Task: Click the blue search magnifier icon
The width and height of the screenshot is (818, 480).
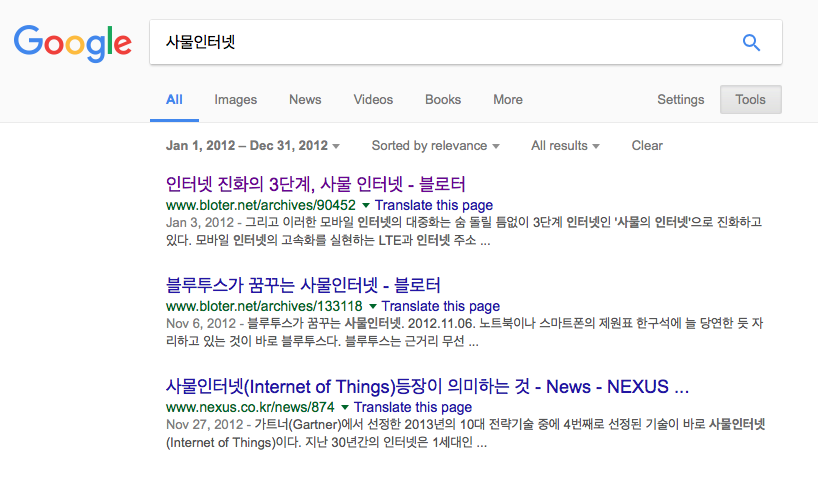Action: 751,42
